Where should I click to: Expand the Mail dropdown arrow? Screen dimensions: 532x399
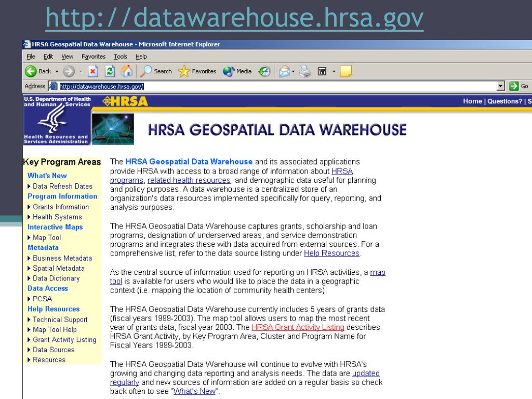(x=293, y=72)
